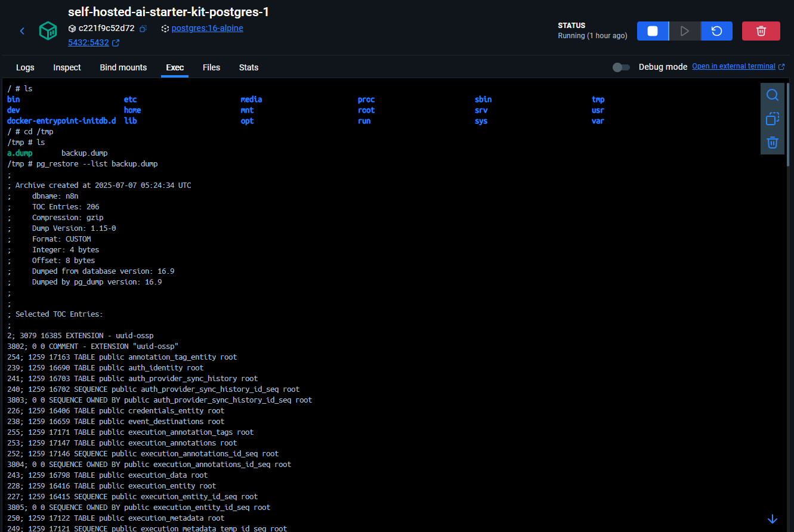This screenshot has width=794, height=532.
Task: Stop the running container
Action: 653,31
